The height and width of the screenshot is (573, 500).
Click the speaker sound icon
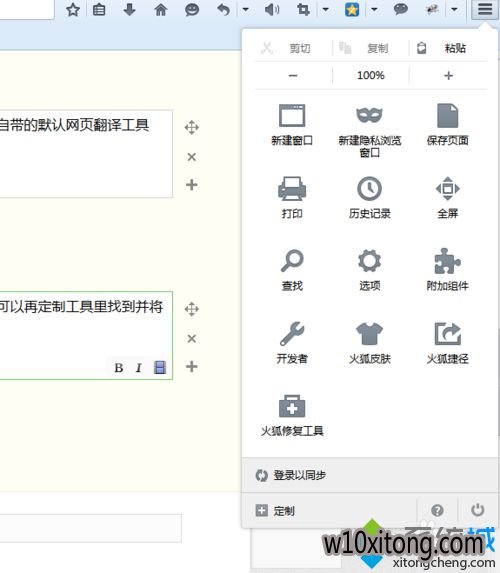pos(272,10)
